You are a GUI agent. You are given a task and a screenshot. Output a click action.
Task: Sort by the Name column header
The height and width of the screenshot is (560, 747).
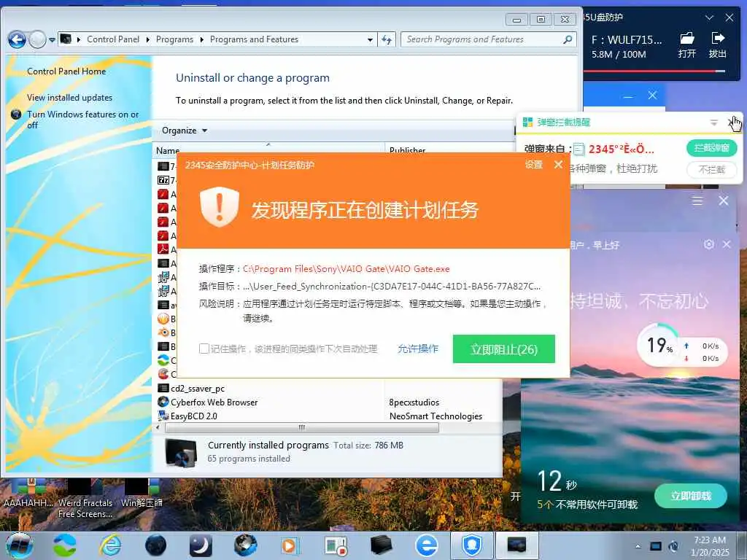point(168,150)
